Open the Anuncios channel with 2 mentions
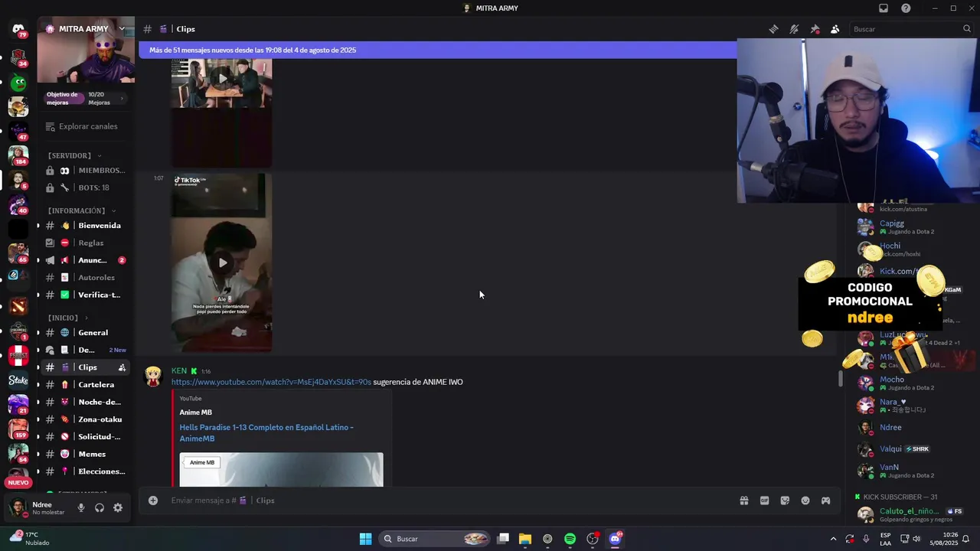This screenshot has width=980, height=551. 84,260
